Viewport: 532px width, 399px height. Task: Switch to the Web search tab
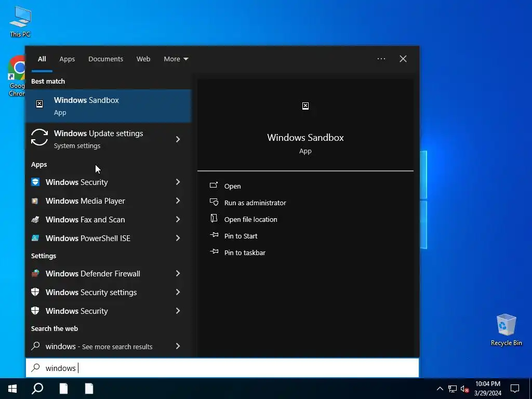(x=143, y=59)
